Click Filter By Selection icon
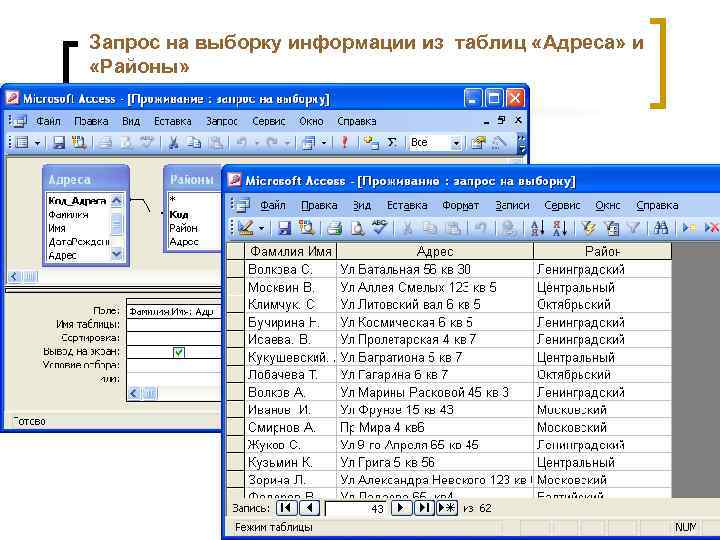Viewport: 720px width, 540px height. (588, 227)
